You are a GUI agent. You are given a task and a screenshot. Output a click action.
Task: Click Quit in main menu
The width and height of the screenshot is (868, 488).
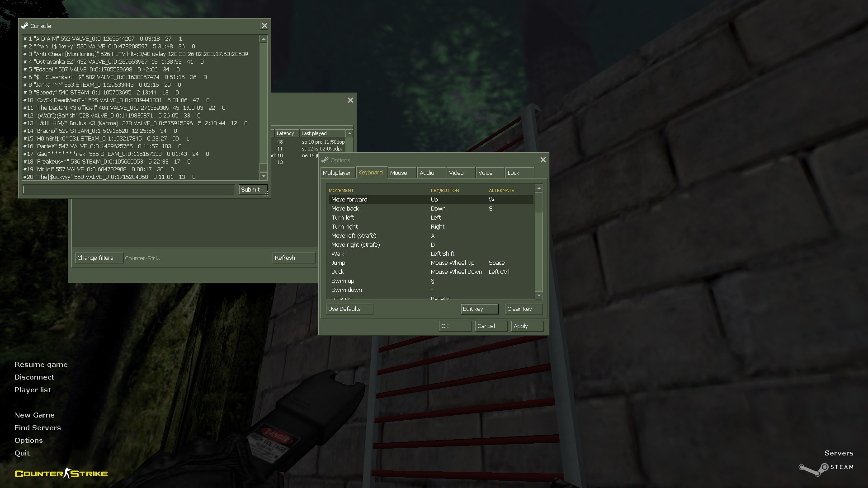click(x=22, y=453)
